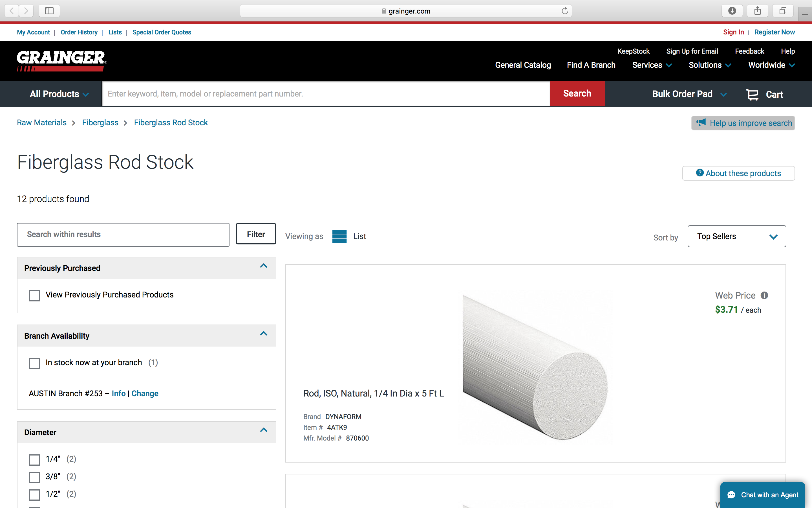Check the 1/2" diameter filter
Image resolution: width=812 pixels, height=508 pixels.
point(34,494)
